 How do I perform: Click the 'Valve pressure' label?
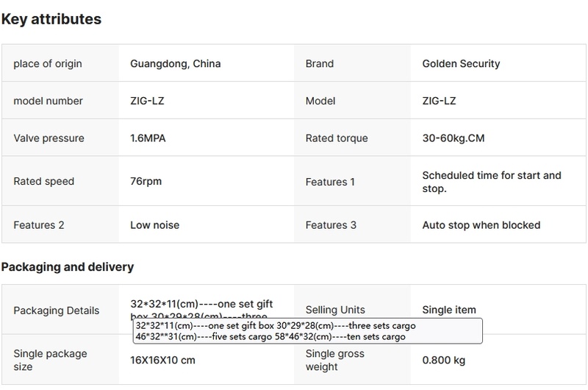pos(49,138)
